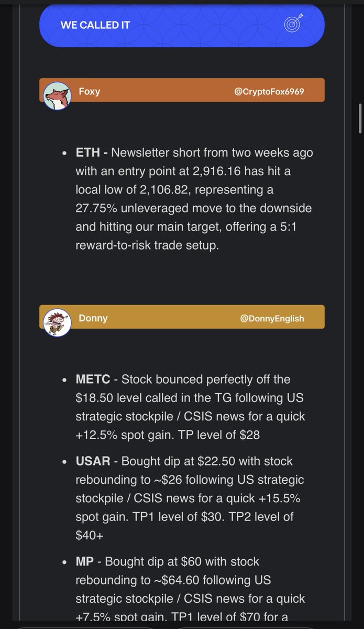Image resolution: width=364 pixels, height=629 pixels.
Task: Click the ETH bullet point marker
Action: click(64, 154)
